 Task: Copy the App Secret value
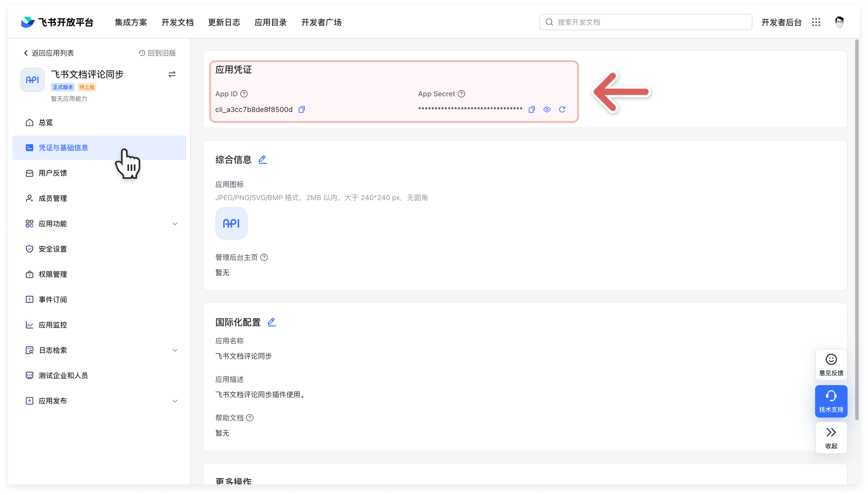(532, 110)
